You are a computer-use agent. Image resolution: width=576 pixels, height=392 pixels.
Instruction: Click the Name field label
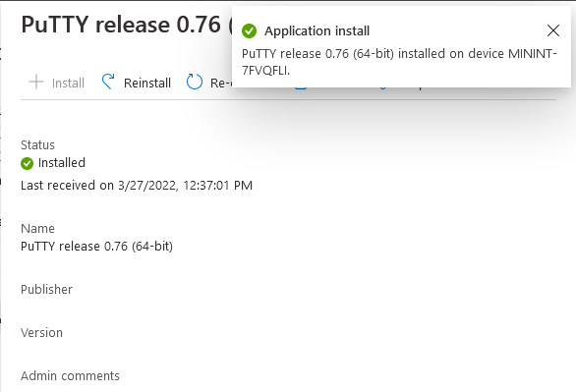(37, 228)
